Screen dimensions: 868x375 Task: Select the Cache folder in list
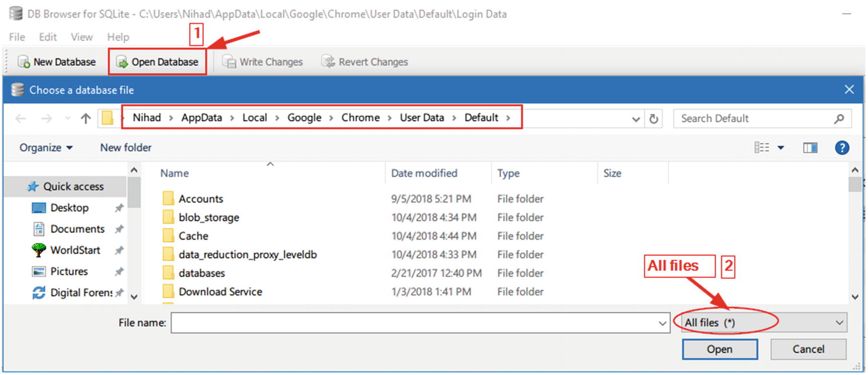click(x=193, y=236)
